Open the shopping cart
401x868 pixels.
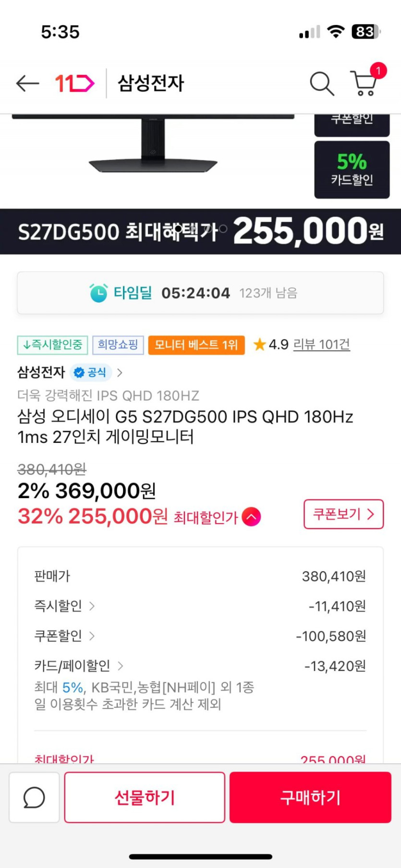[x=364, y=83]
